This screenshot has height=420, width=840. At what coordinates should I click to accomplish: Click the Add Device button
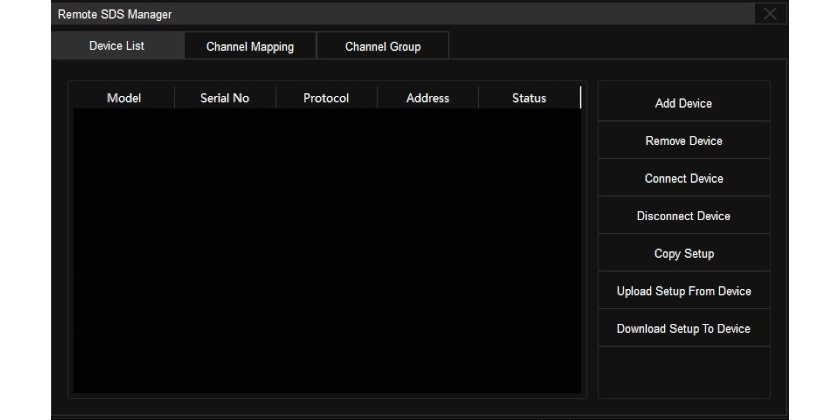(684, 103)
